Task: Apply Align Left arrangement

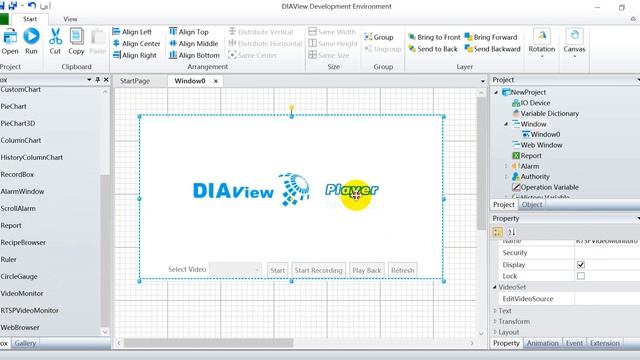Action: click(132, 32)
